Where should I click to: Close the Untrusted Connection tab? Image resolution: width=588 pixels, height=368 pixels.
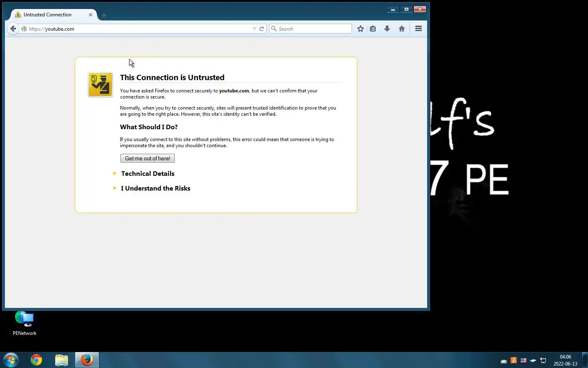point(91,15)
